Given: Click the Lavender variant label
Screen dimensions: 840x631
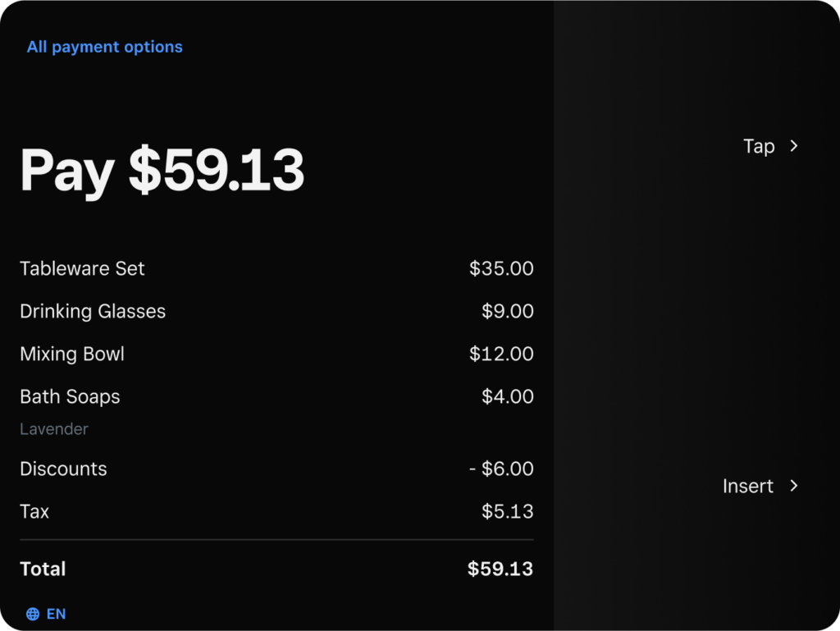Looking at the screenshot, I should coord(54,428).
